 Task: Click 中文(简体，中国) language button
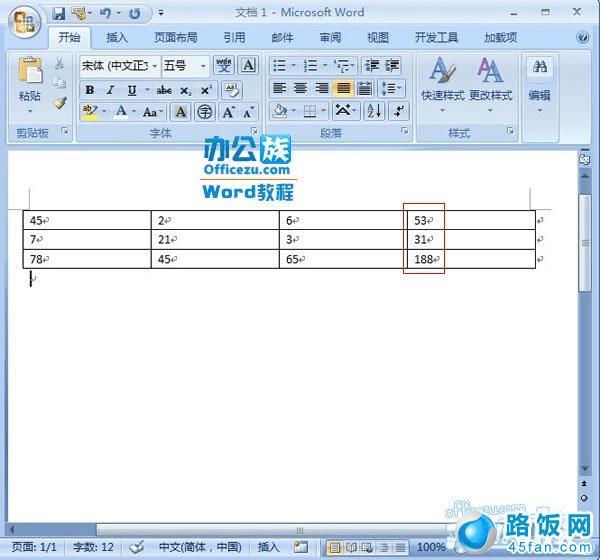tap(200, 547)
